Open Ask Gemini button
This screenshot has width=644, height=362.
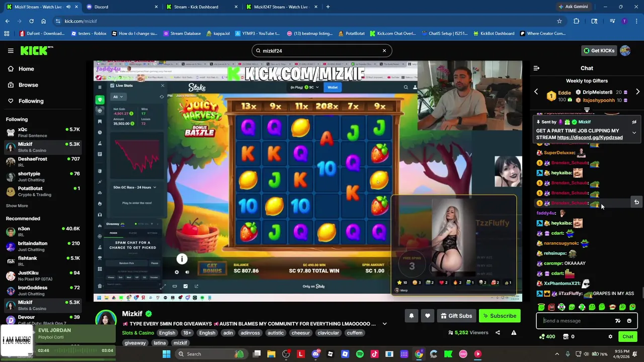coord(573,7)
